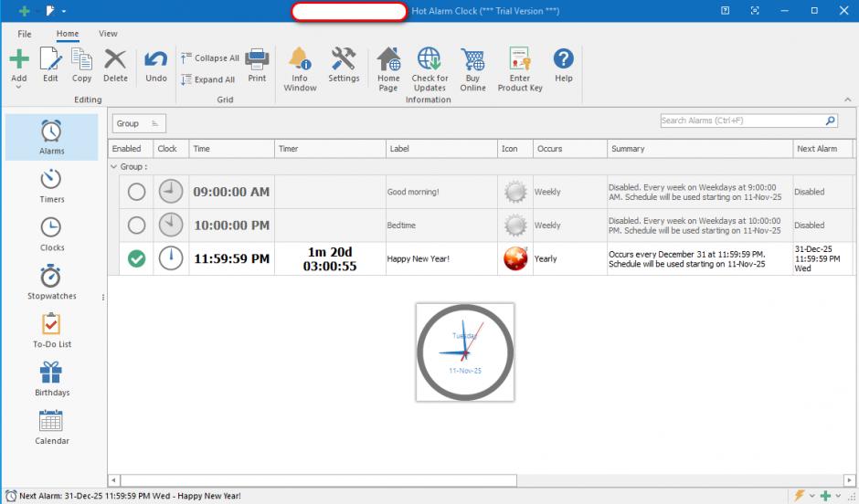Click the Icon column header
859x504 pixels.
click(515, 149)
